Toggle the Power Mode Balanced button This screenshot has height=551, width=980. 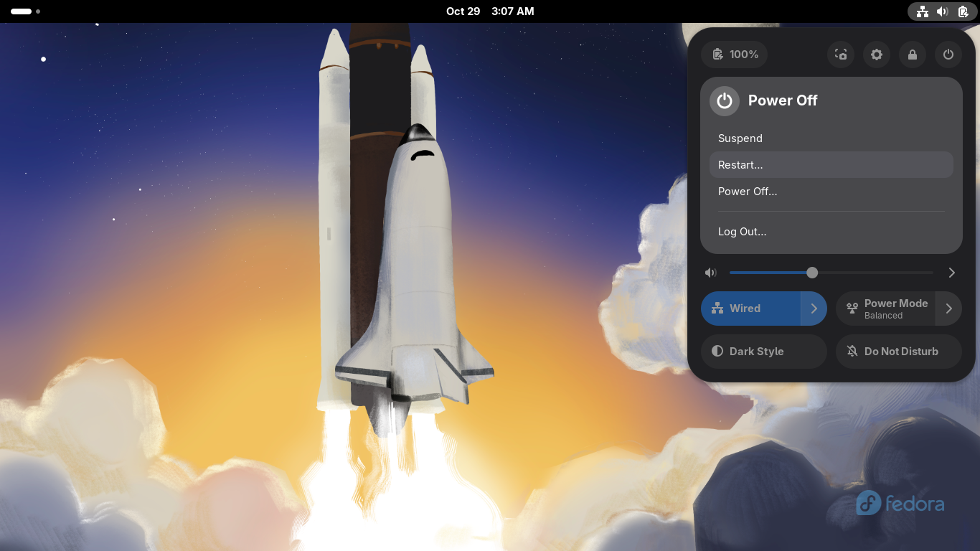point(885,309)
